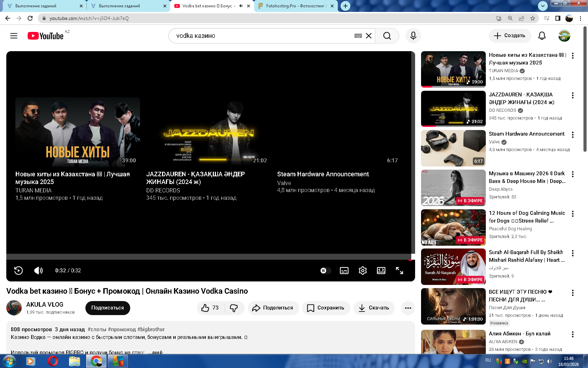The image size is (588, 368).
Task: Open options for Алия Абикен video
Action: coord(573,335)
